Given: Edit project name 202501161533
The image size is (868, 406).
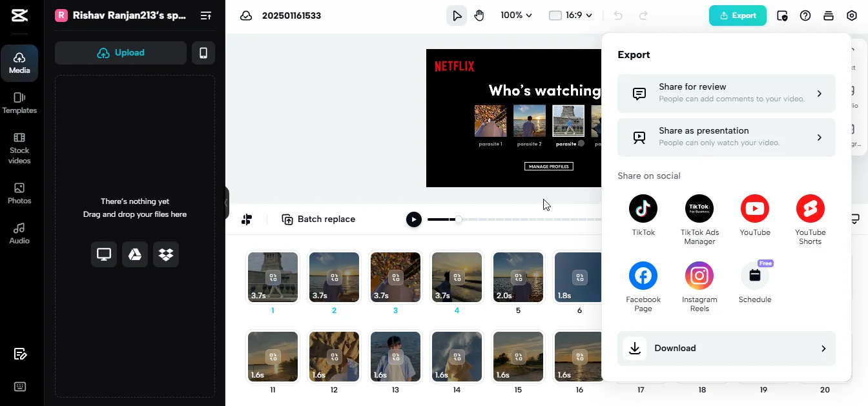Looking at the screenshot, I should [x=291, y=15].
